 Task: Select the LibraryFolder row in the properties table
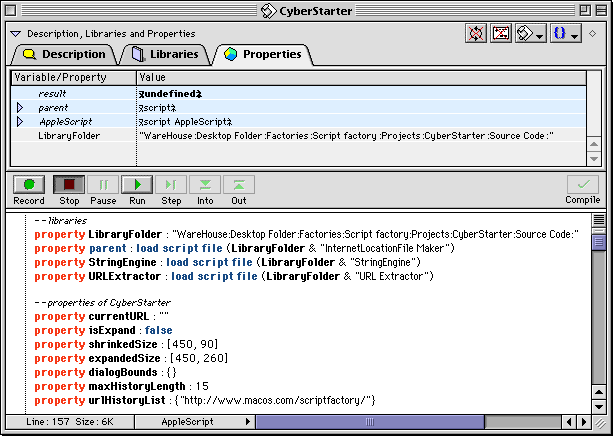299,136
